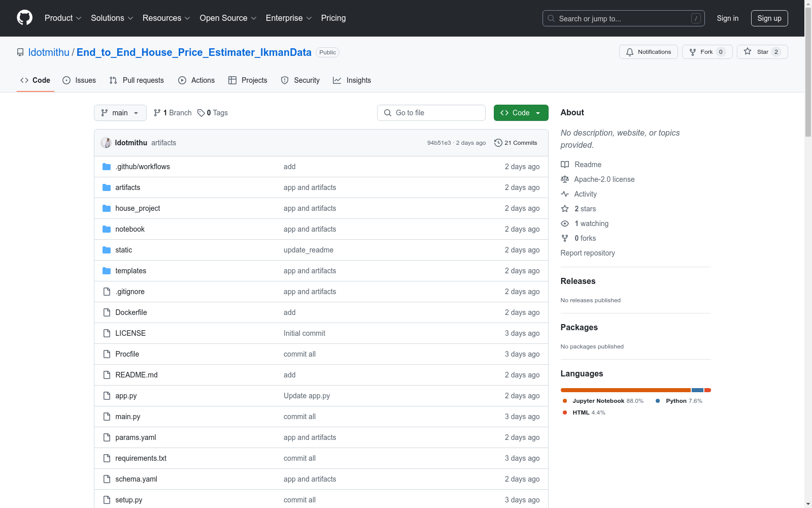
Task: Click the pulse icon beside Activity
Action: (565, 194)
